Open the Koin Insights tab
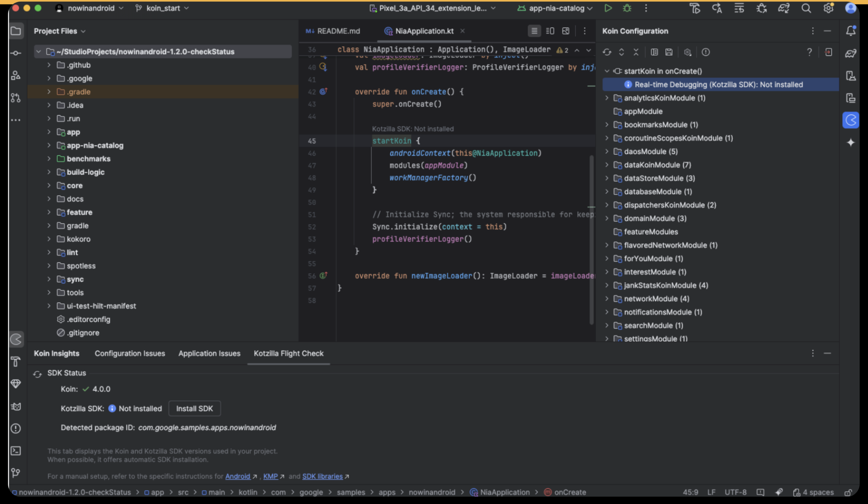868x504 pixels. 56,353
